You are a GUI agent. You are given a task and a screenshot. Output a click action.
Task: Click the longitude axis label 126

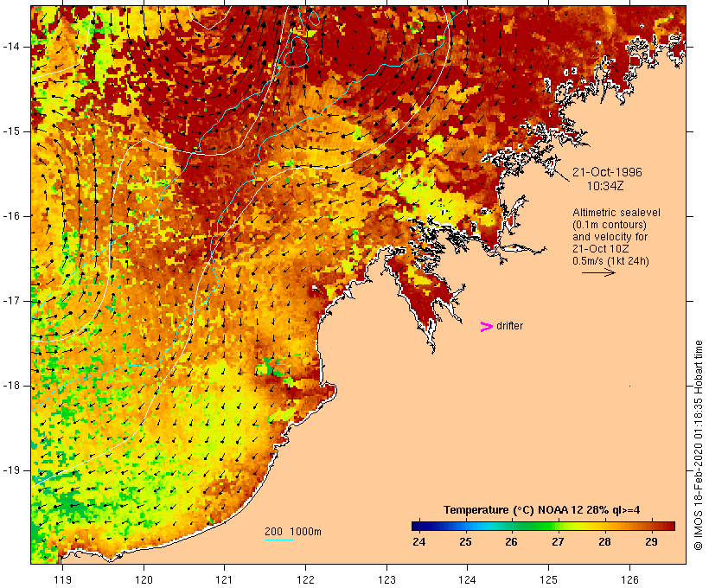click(x=629, y=579)
